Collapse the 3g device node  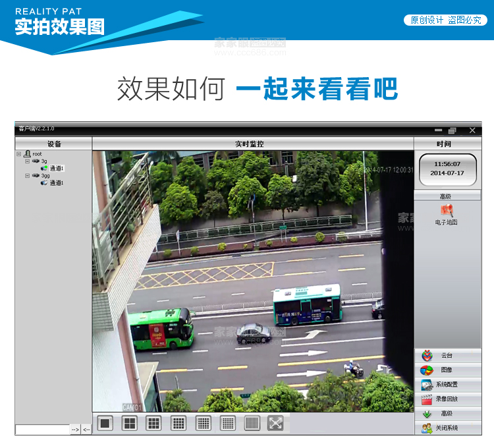tap(27, 161)
